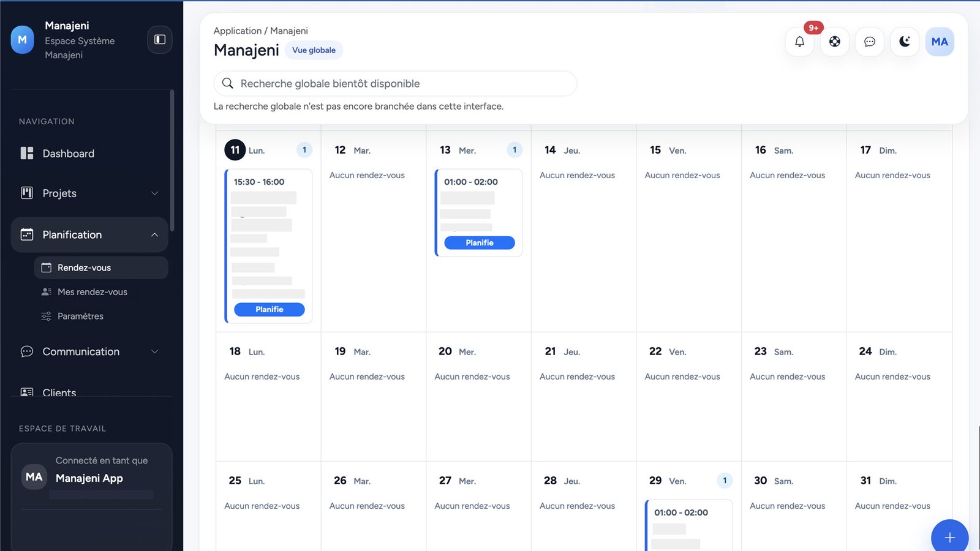Click the MA avatar in the workspace card
This screenshot has width=980, height=551.
[34, 477]
